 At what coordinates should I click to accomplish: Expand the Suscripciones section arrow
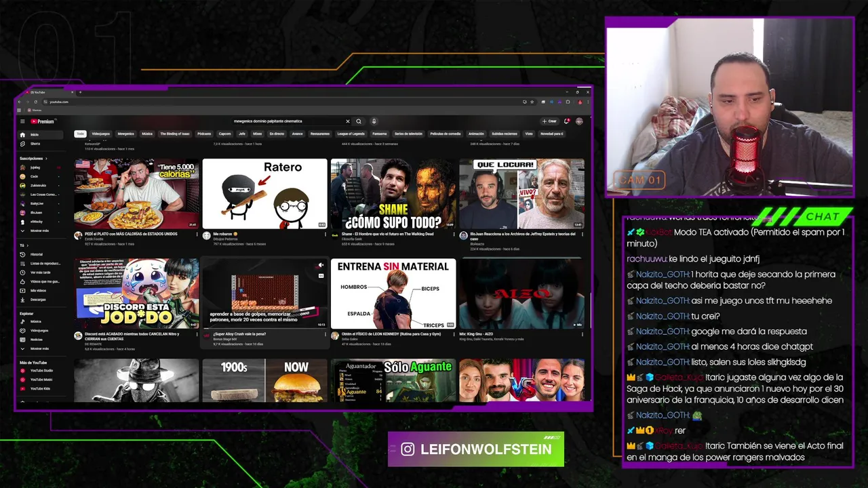(x=46, y=158)
